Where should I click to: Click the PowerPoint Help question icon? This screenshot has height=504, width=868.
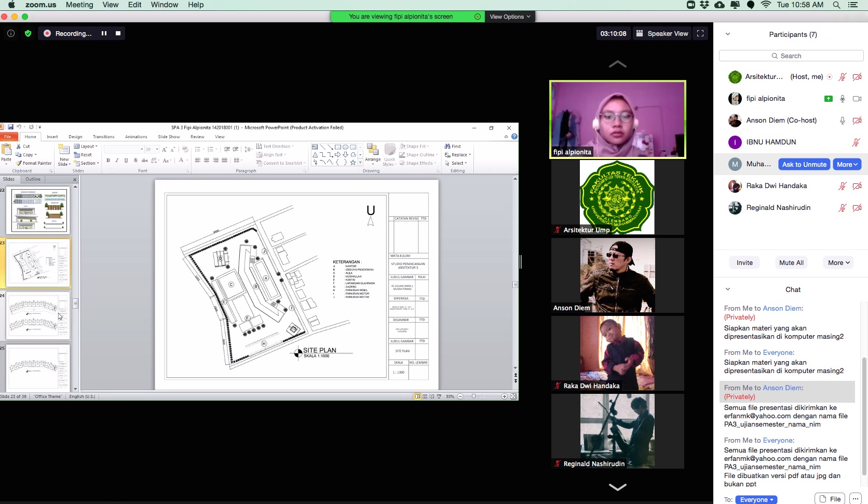pos(514,137)
